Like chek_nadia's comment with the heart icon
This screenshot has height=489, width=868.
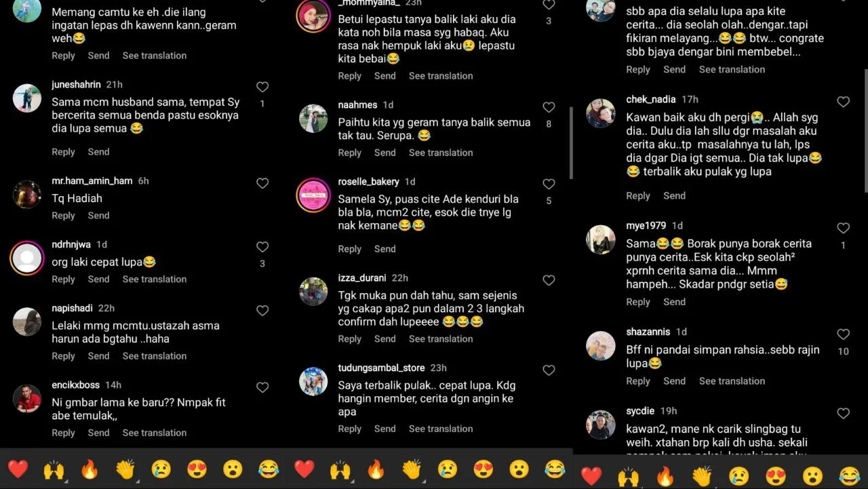[x=843, y=102]
